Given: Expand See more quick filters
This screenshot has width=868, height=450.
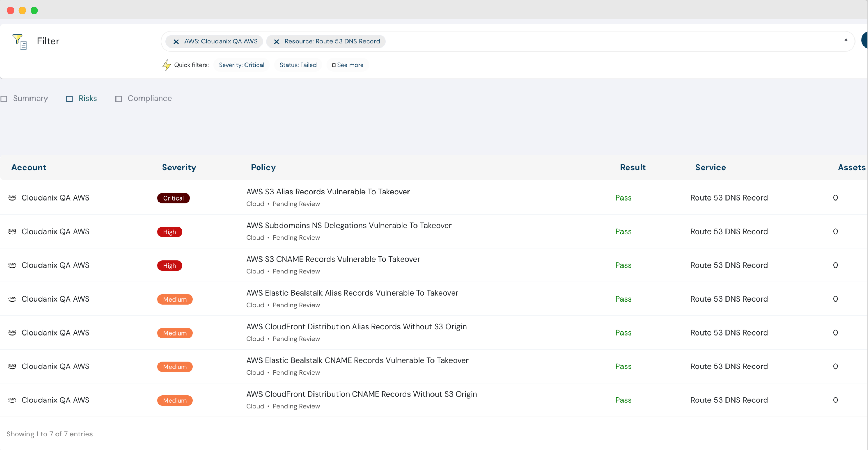Looking at the screenshot, I should click(x=347, y=65).
